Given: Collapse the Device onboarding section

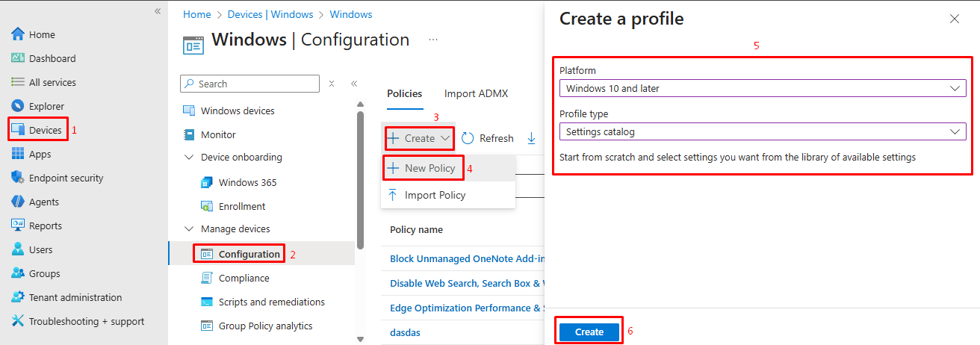Looking at the screenshot, I should (x=188, y=158).
